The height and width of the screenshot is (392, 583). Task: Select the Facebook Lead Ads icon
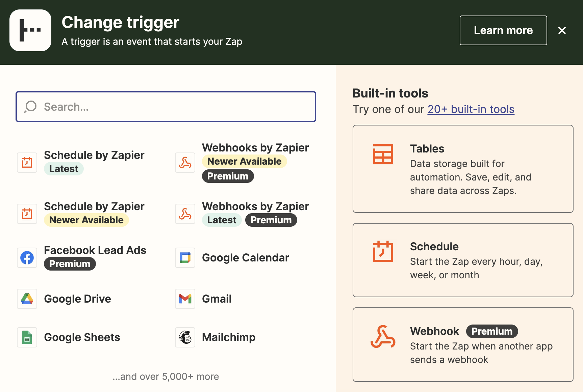[27, 258]
